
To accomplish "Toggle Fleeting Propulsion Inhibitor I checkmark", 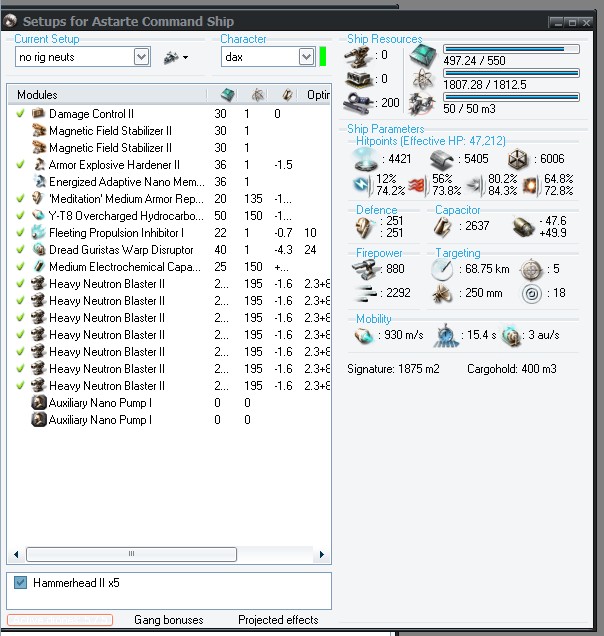I will click(x=20, y=233).
